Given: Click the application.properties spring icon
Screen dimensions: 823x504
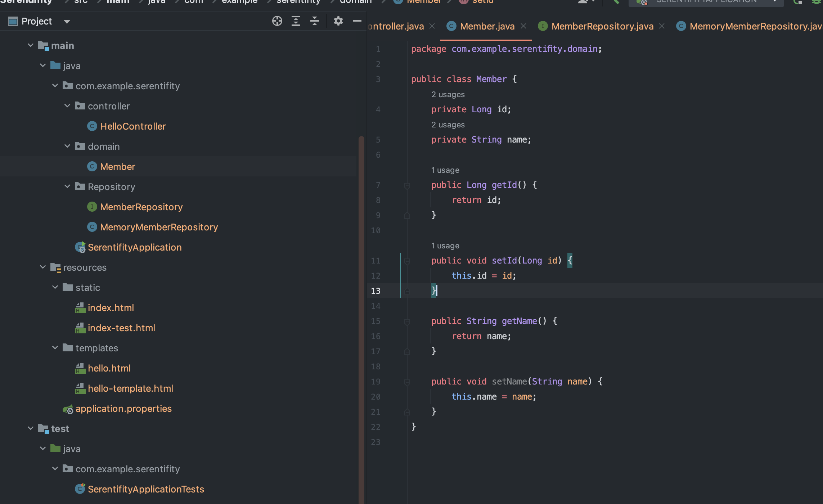Looking at the screenshot, I should click(68, 409).
